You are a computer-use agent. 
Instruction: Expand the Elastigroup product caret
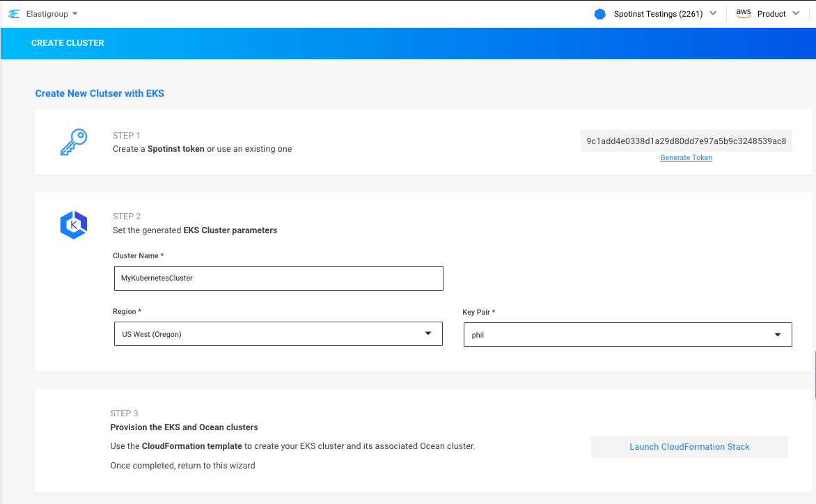(x=75, y=14)
